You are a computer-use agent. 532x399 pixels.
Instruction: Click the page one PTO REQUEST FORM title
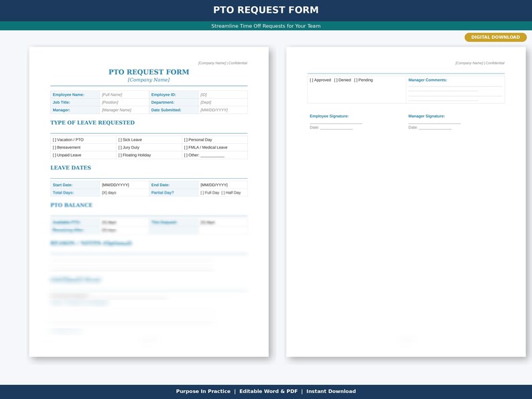click(149, 72)
